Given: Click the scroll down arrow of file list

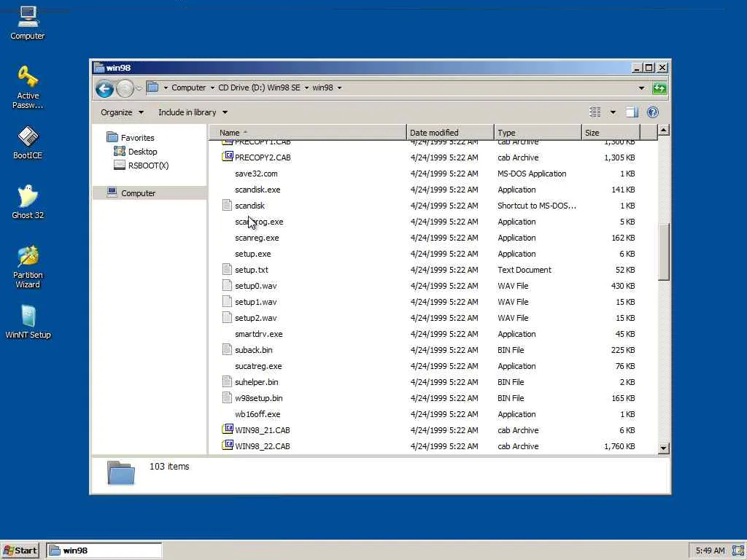Looking at the screenshot, I should pos(664,448).
